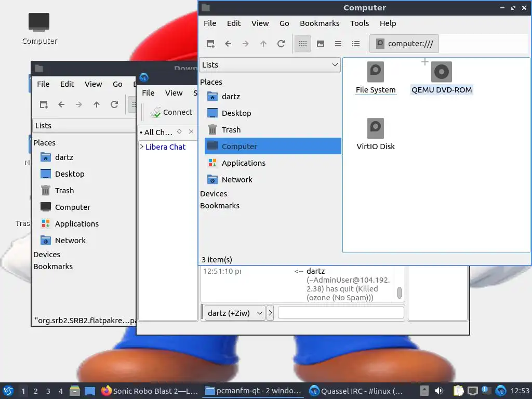Switch Computer window to thumbnail view

click(320, 44)
